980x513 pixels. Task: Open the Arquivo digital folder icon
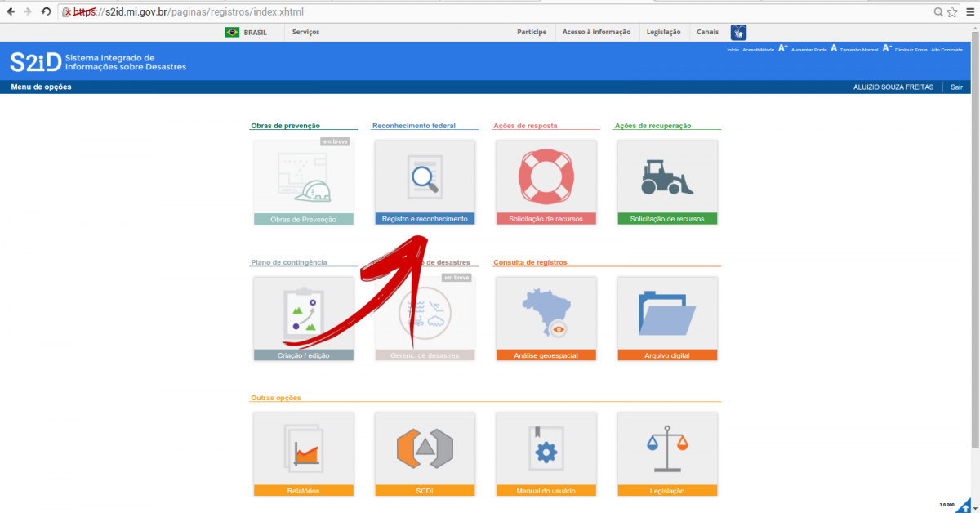click(x=667, y=314)
